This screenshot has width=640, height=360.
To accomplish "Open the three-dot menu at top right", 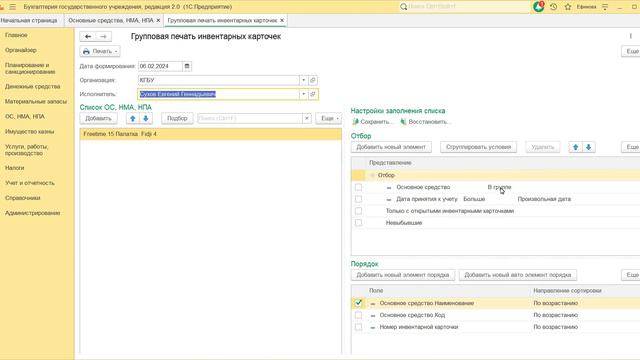I will pyautogui.click(x=631, y=36).
